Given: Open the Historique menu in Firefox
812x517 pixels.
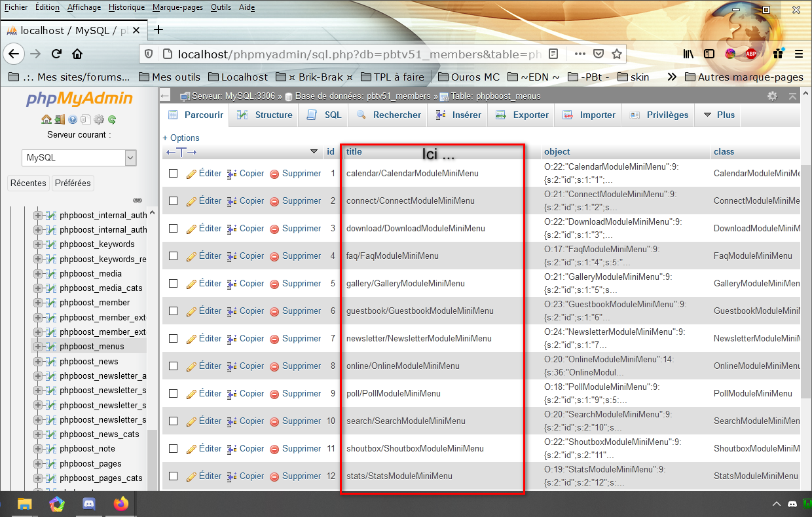Looking at the screenshot, I should click(127, 7).
